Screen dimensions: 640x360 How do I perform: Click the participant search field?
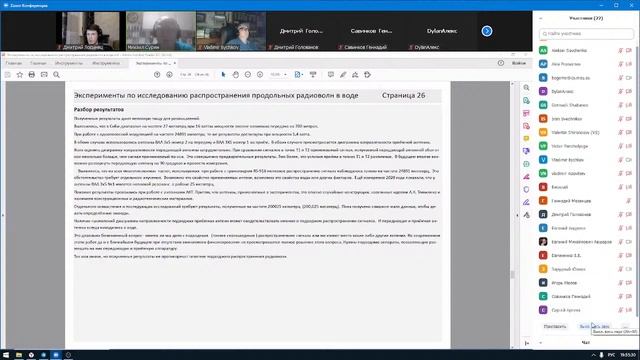pyautogui.click(x=586, y=33)
